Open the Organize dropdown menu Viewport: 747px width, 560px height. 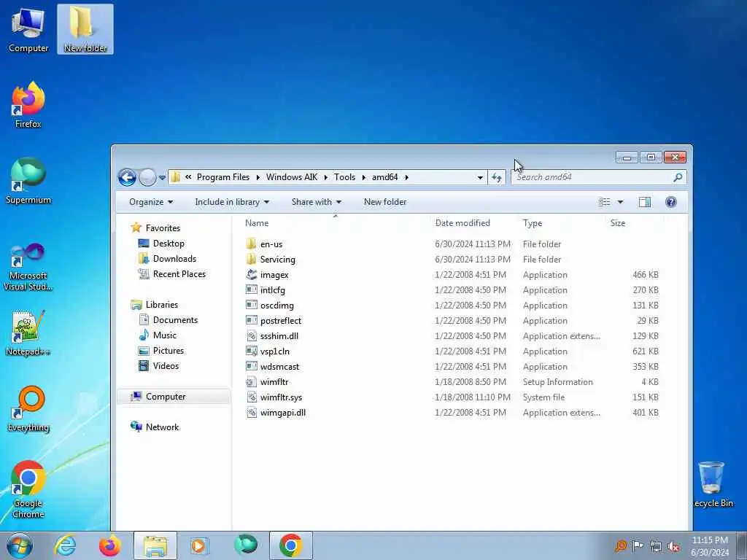[x=150, y=202]
